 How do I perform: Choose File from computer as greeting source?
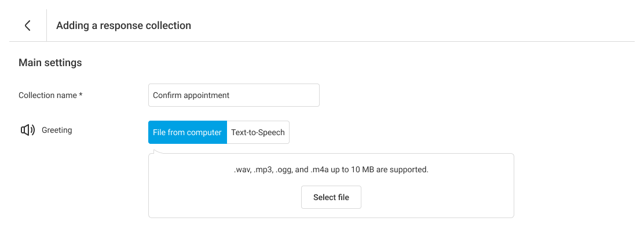(x=187, y=132)
